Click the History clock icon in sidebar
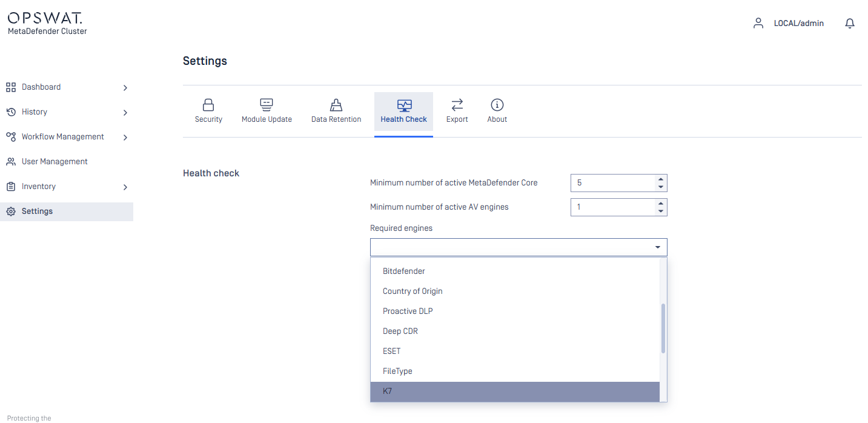The width and height of the screenshot is (868, 423). click(x=11, y=112)
